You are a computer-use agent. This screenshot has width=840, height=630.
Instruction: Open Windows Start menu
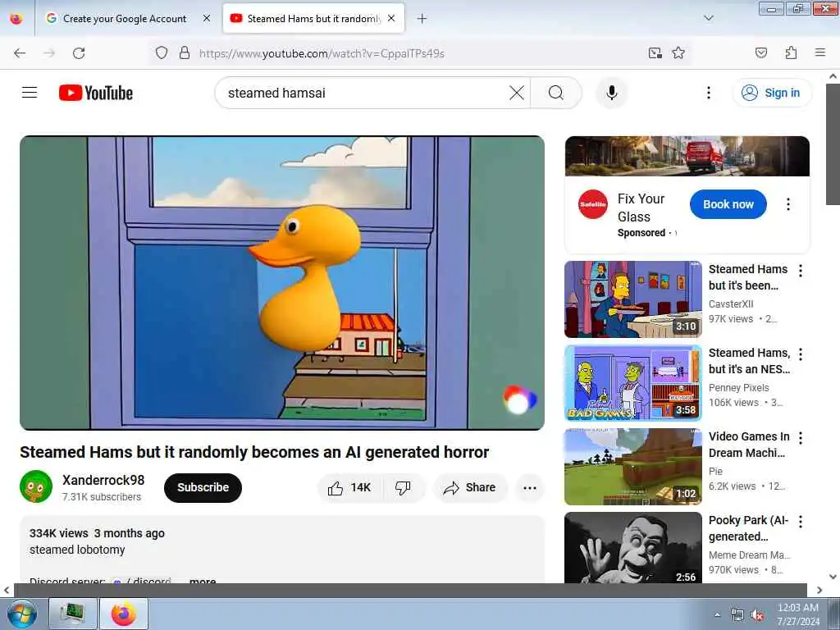(21, 614)
